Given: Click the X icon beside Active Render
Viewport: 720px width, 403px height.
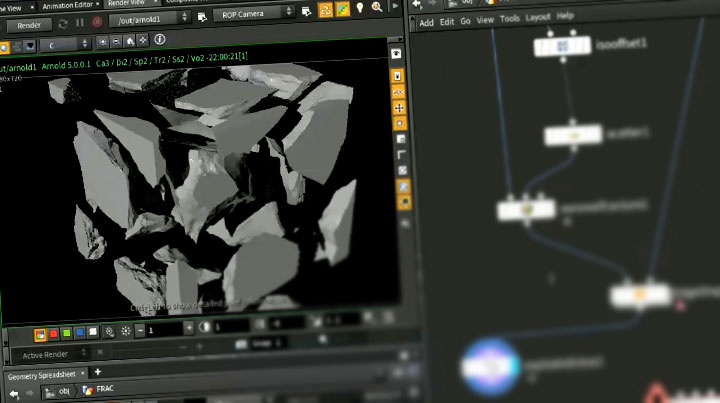Looking at the screenshot, I should (100, 352).
